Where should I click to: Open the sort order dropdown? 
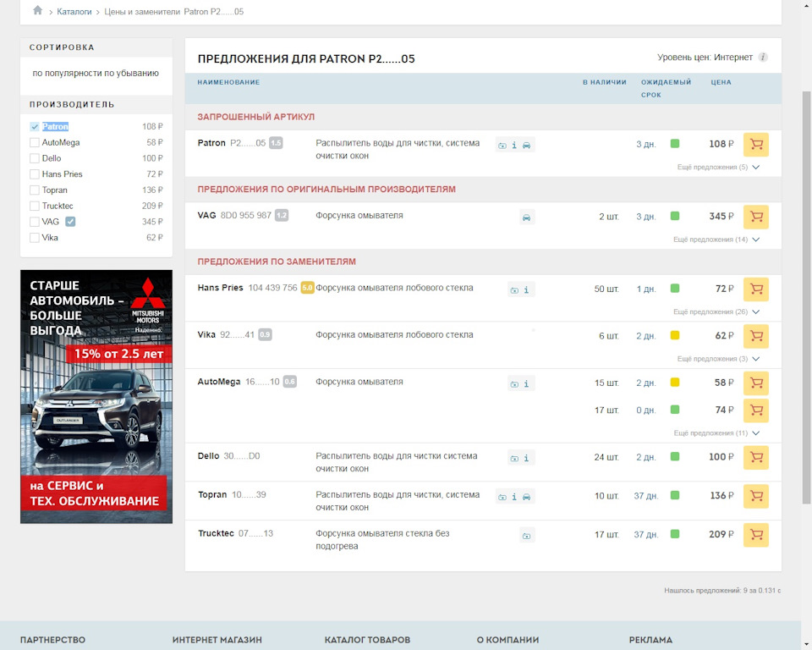(x=96, y=74)
